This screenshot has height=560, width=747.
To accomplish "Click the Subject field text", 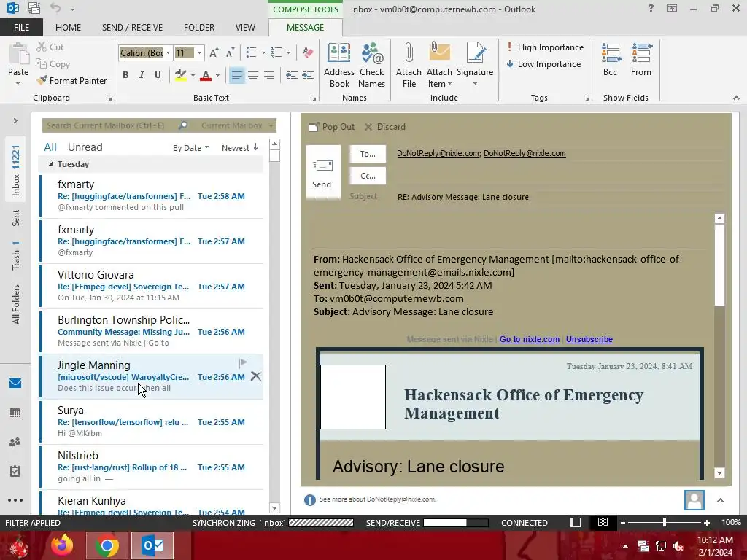I will [463, 197].
